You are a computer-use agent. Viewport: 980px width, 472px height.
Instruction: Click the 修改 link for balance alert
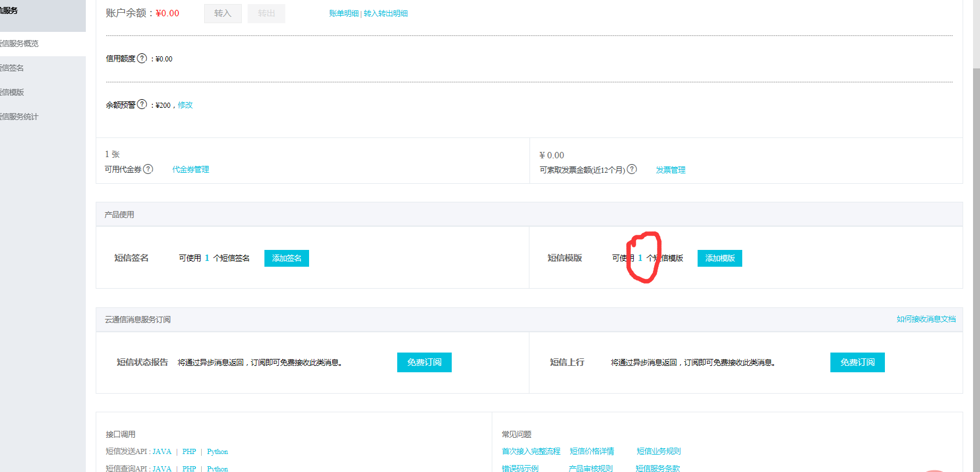pyautogui.click(x=185, y=105)
